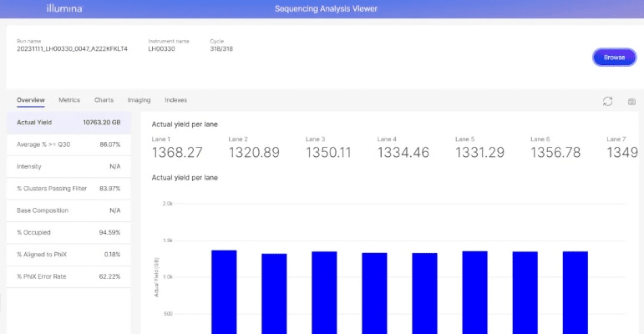The image size is (644, 334).
Task: Choose the % Occupied metric row
Action: [68, 232]
